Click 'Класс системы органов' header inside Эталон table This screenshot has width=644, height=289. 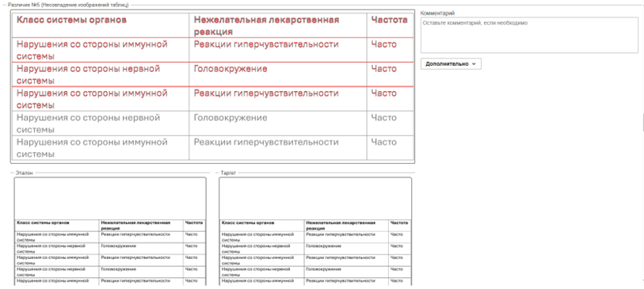tap(43, 223)
